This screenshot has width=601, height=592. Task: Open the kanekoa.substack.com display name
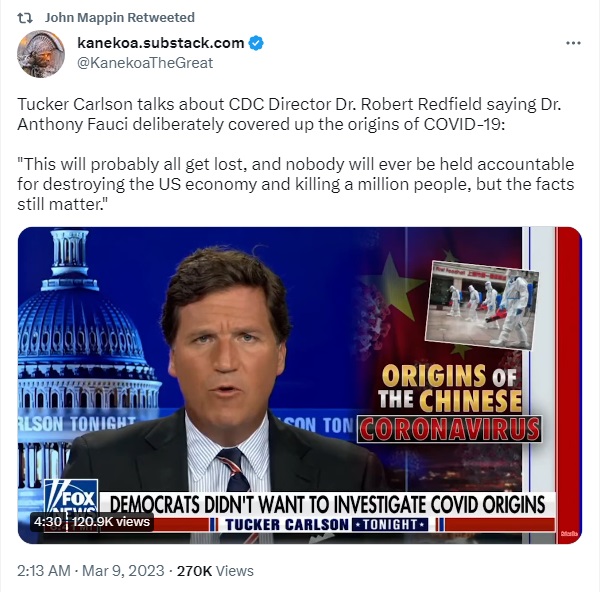coord(161,43)
